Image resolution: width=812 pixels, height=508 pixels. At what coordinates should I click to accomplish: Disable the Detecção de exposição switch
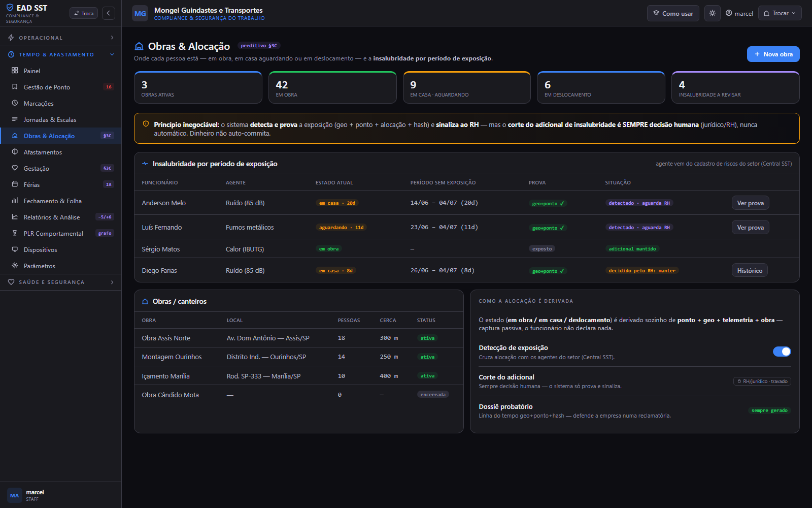pyautogui.click(x=782, y=352)
